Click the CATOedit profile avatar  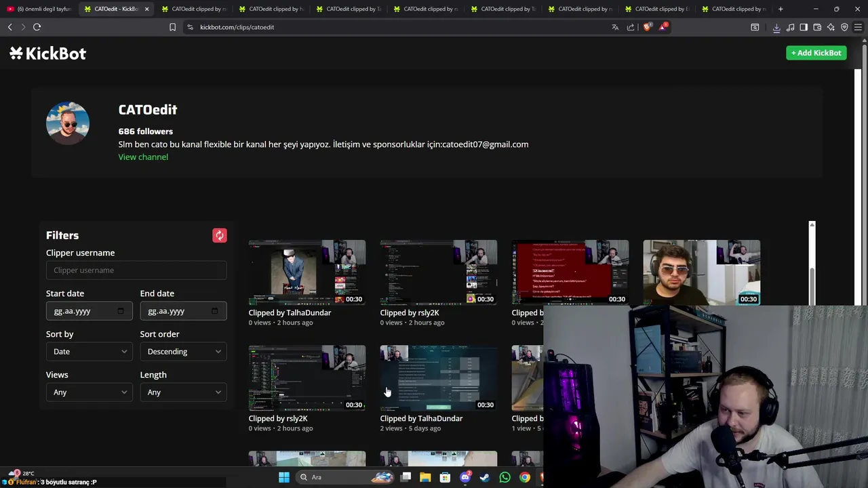click(68, 123)
